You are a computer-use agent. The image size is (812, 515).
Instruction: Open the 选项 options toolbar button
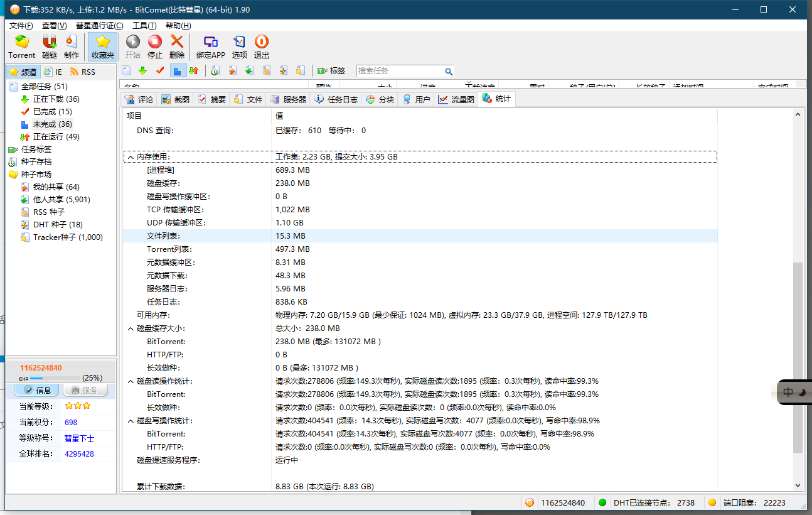[240, 47]
